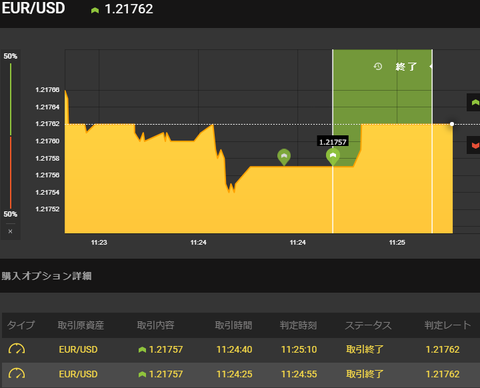Click the 11:25 time axis label
Viewport: 480px width, 388px height.
pyautogui.click(x=397, y=242)
